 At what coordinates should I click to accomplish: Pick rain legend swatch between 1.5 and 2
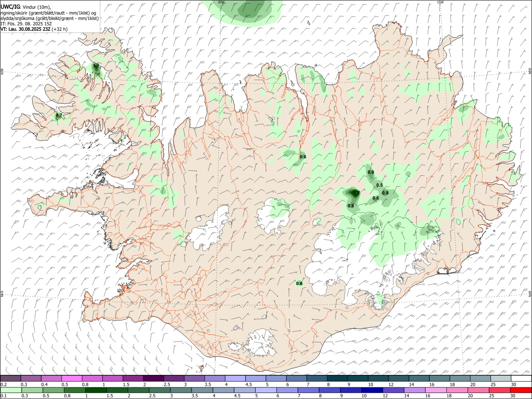(117, 390)
